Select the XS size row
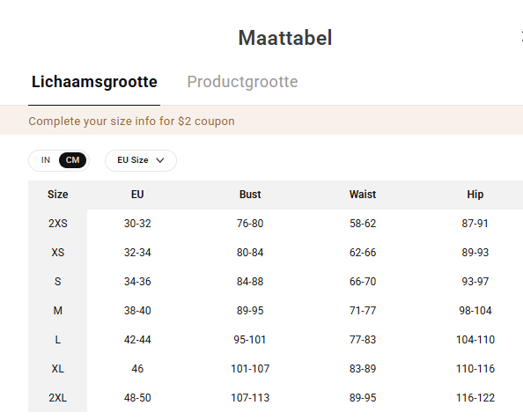 276,253
